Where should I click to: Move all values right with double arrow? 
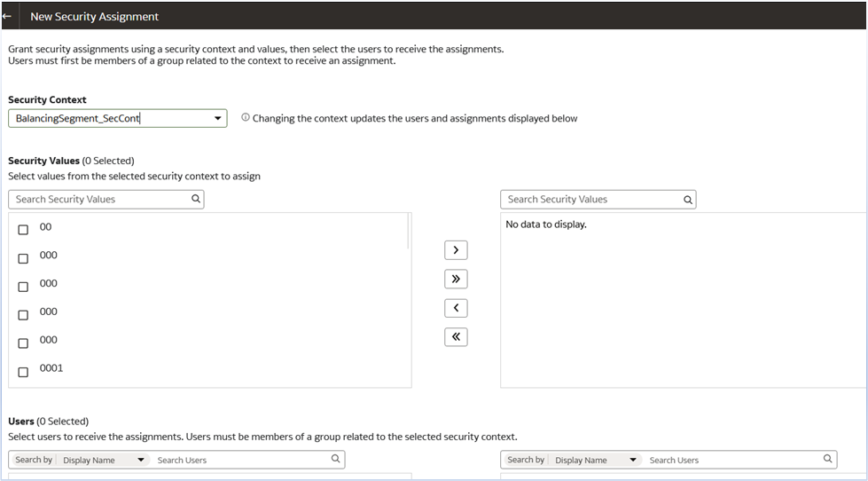tap(456, 280)
